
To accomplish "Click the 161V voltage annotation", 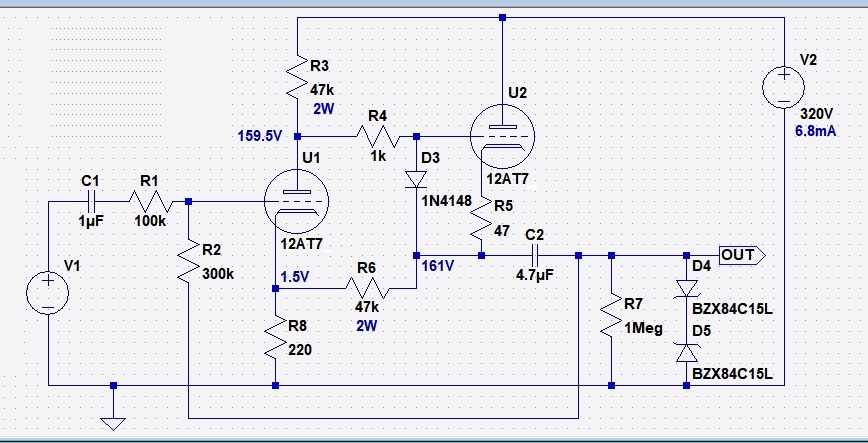I will click(437, 266).
